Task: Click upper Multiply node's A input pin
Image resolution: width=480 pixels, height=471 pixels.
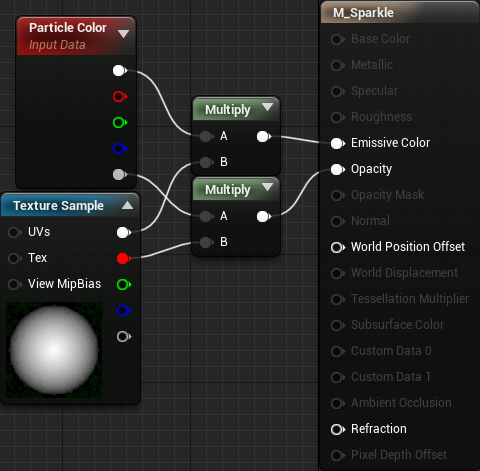Action: click(x=207, y=136)
